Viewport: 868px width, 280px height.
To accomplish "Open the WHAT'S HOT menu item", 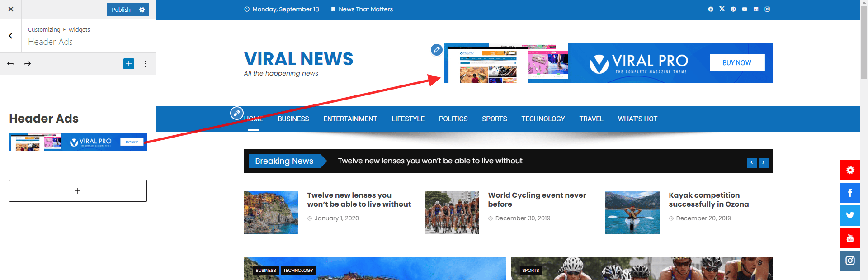I will [638, 119].
